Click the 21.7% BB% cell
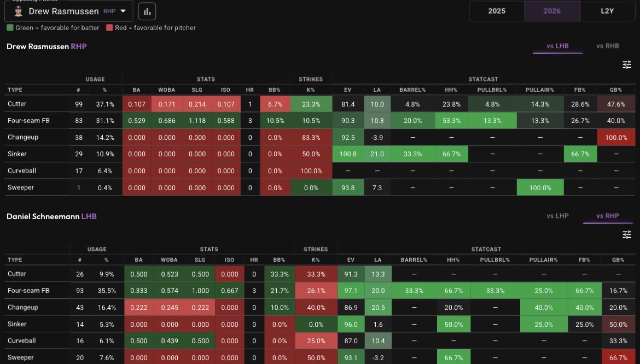640x364 pixels. click(280, 291)
